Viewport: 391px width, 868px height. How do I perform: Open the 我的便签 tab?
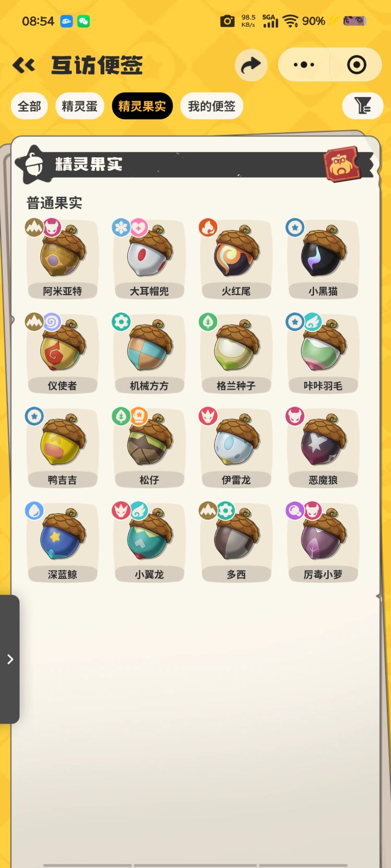tap(212, 106)
